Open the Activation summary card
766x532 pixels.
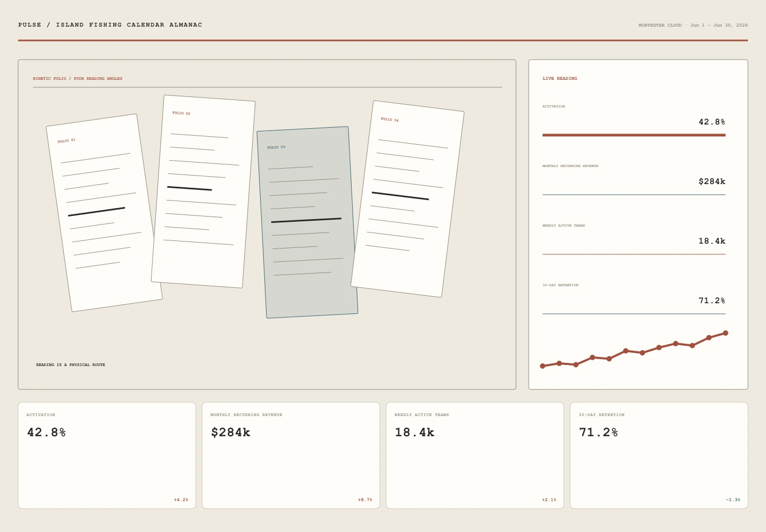pyautogui.click(x=107, y=455)
